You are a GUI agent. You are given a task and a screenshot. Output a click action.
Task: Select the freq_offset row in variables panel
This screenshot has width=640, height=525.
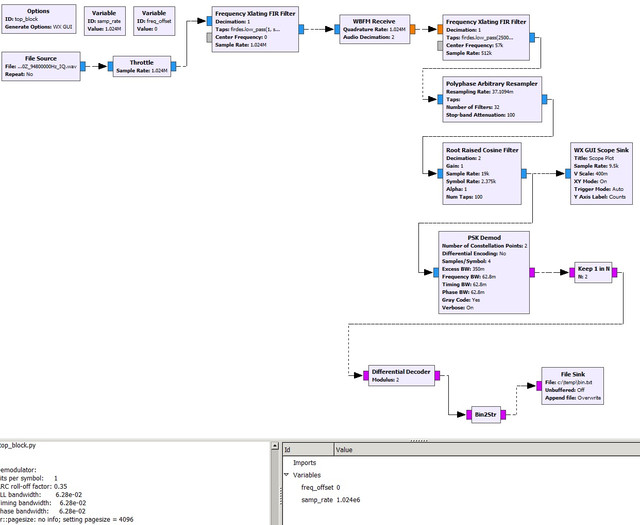461,487
